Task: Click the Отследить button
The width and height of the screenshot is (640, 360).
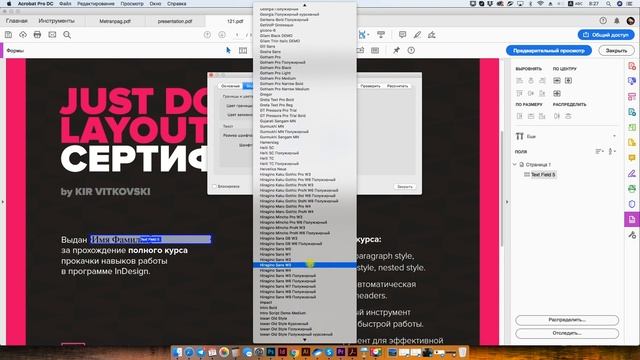Action: click(567, 333)
